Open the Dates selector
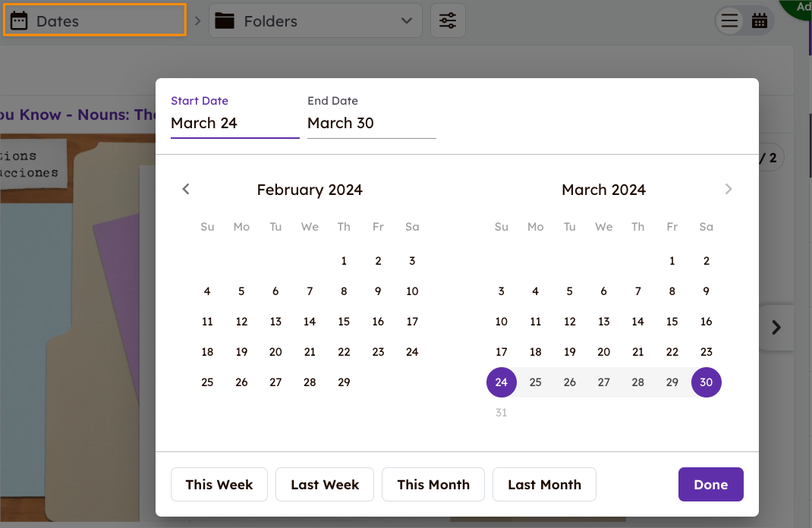The width and height of the screenshot is (812, 528). pos(95,20)
